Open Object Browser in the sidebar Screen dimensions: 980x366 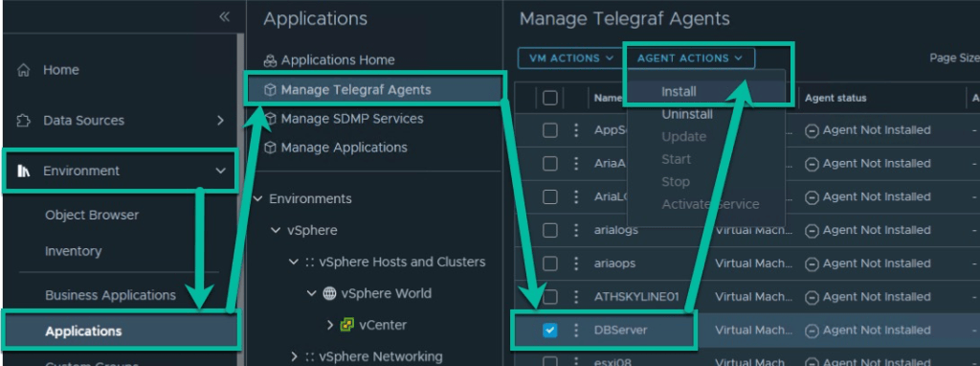[92, 216]
